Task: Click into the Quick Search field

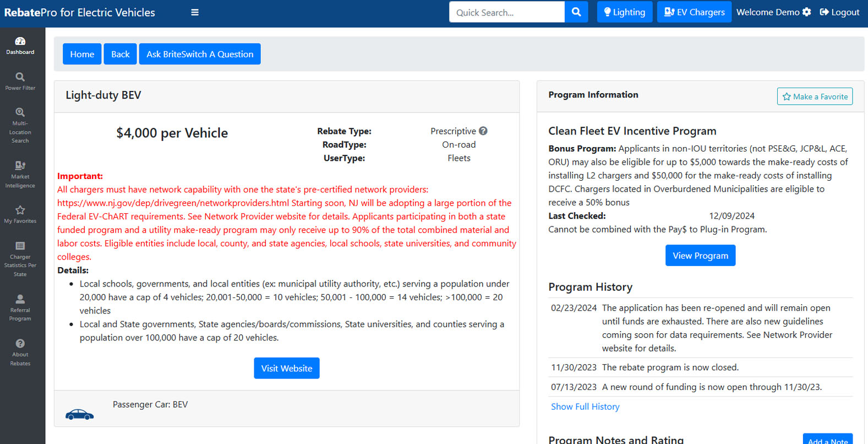Action: click(506, 12)
